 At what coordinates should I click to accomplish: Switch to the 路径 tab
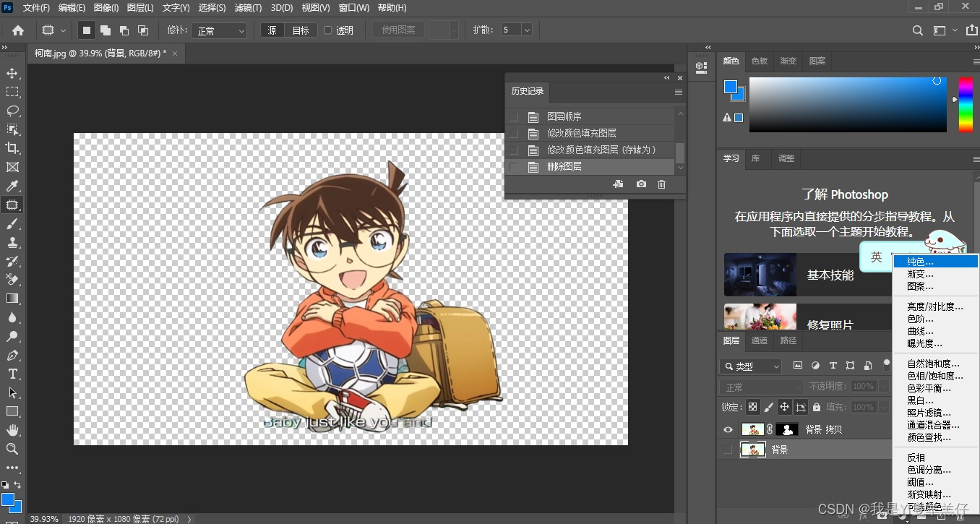(x=788, y=340)
